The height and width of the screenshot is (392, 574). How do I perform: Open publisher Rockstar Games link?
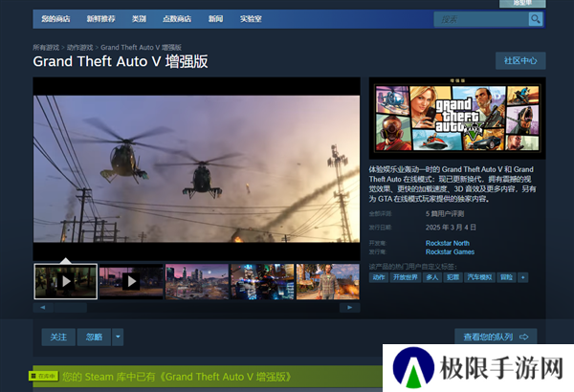pyautogui.click(x=450, y=251)
